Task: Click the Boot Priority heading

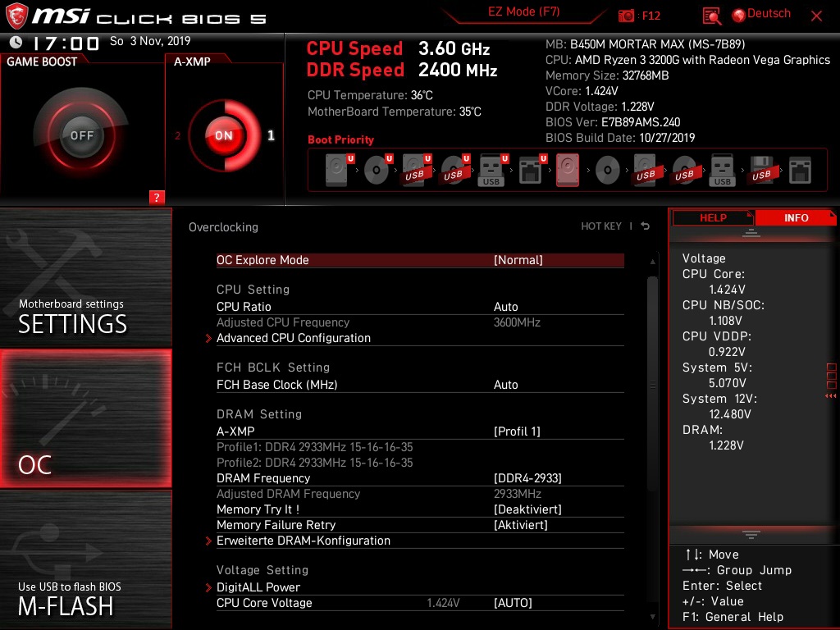Action: click(x=340, y=139)
